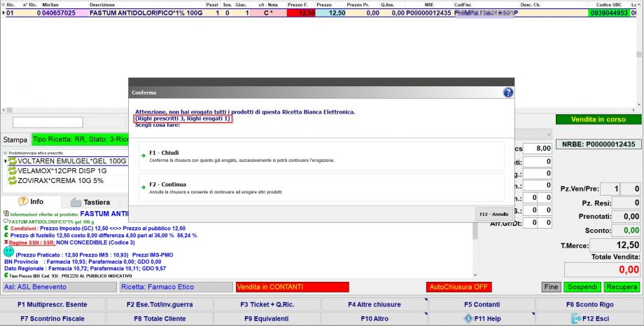Click the green Sospendi button
The height and width of the screenshot is (326, 644).
(583, 287)
